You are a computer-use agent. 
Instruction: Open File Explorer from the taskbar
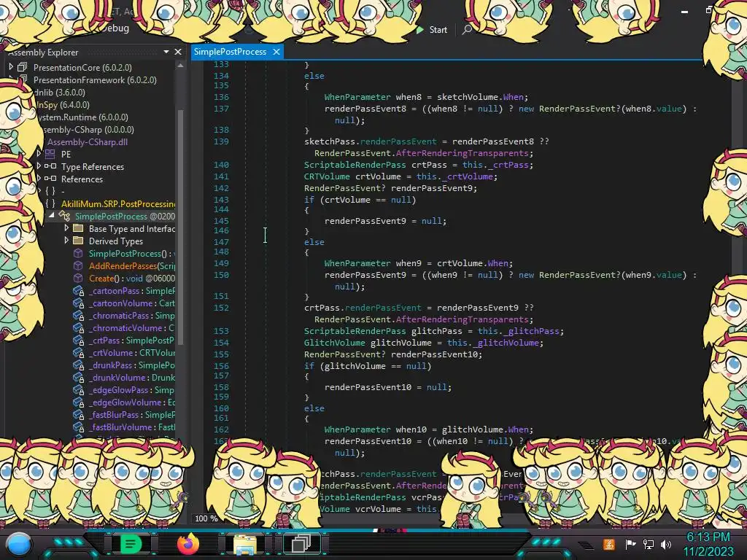click(x=245, y=544)
